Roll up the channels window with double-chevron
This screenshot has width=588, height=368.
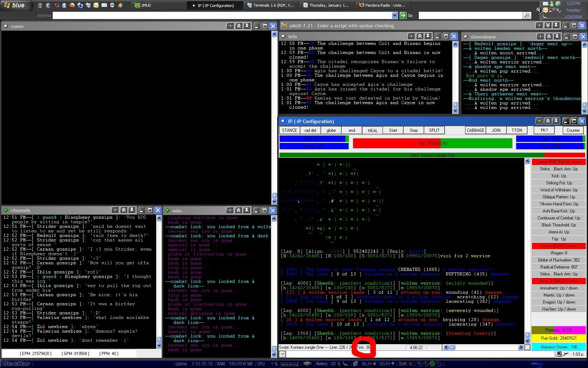click(x=124, y=210)
